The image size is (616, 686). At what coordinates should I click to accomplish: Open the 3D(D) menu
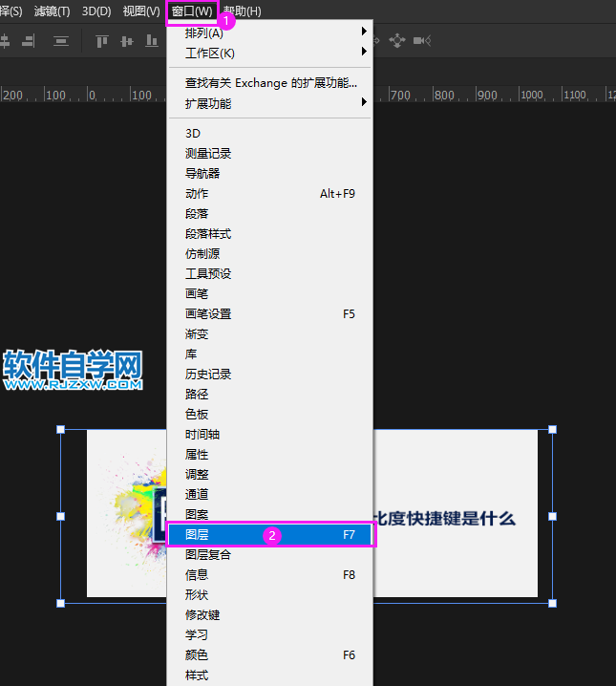[x=96, y=11]
